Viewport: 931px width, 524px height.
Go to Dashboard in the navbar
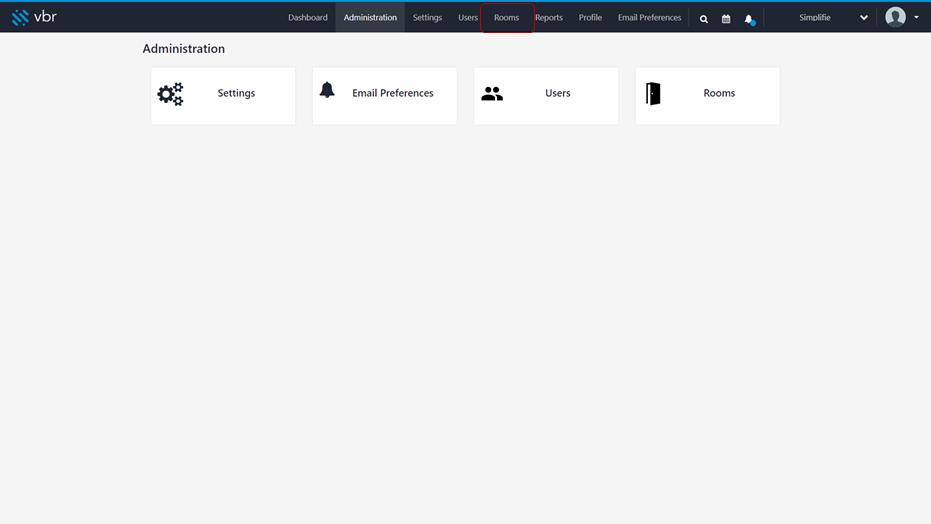[308, 18]
